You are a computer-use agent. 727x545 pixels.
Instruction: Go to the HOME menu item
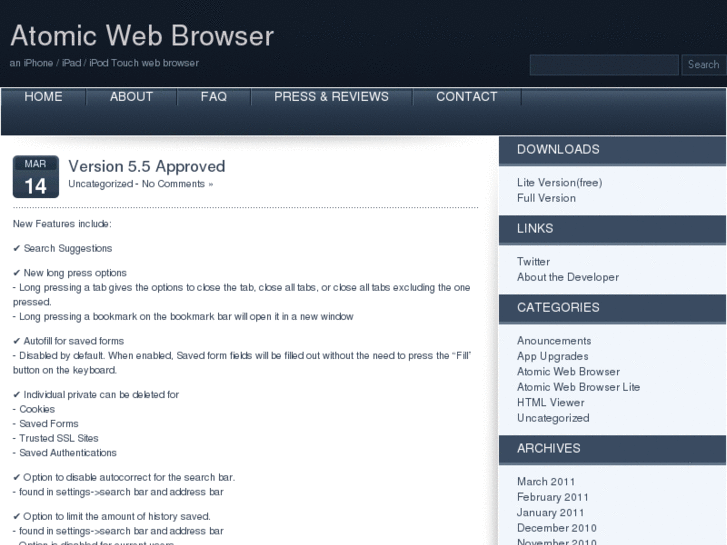coord(43,96)
